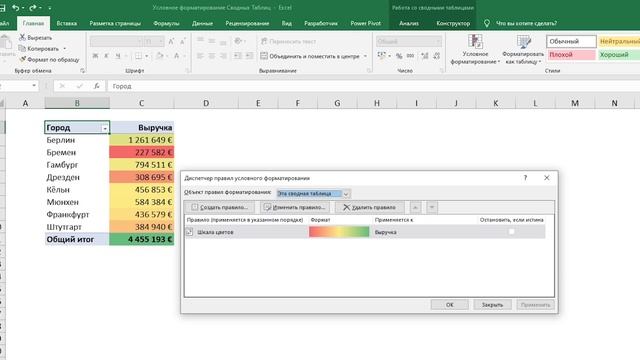Select the 'Шкала цветов' rule row
This screenshot has width=640, height=360.
click(x=364, y=231)
